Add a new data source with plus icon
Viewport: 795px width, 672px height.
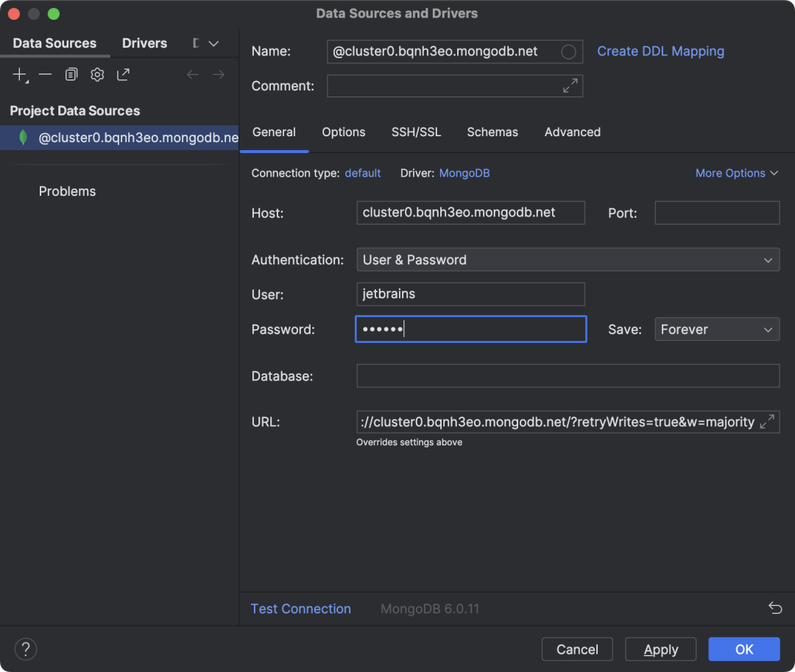(20, 75)
